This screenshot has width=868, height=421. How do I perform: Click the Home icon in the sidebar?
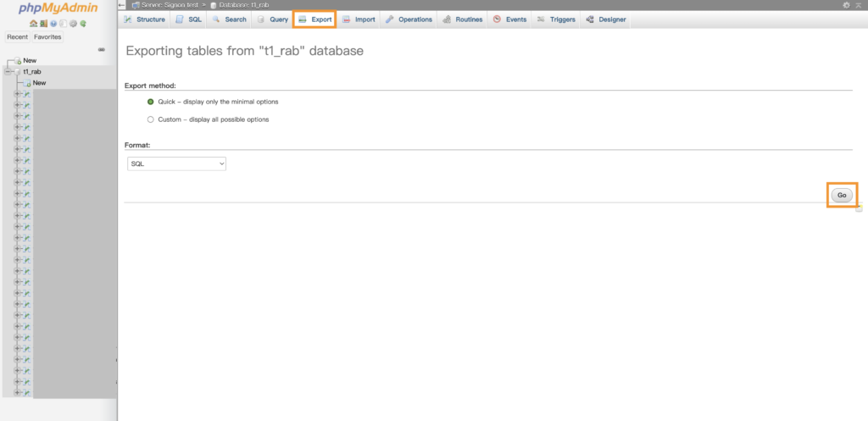(x=33, y=24)
